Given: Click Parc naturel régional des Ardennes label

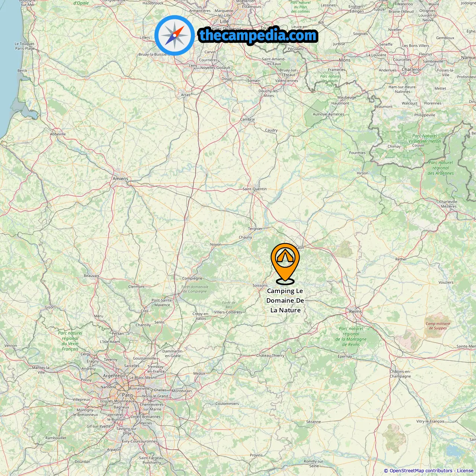Looking at the screenshot, I should (x=441, y=168).
